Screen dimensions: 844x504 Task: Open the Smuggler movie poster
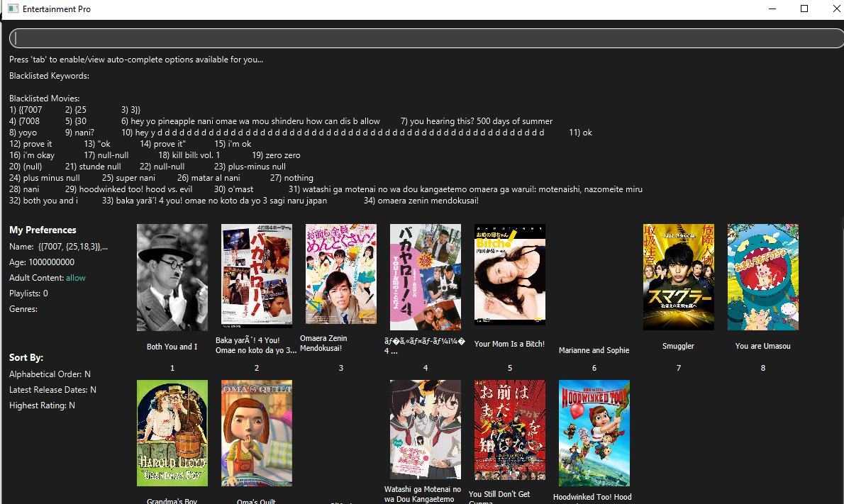tap(678, 277)
